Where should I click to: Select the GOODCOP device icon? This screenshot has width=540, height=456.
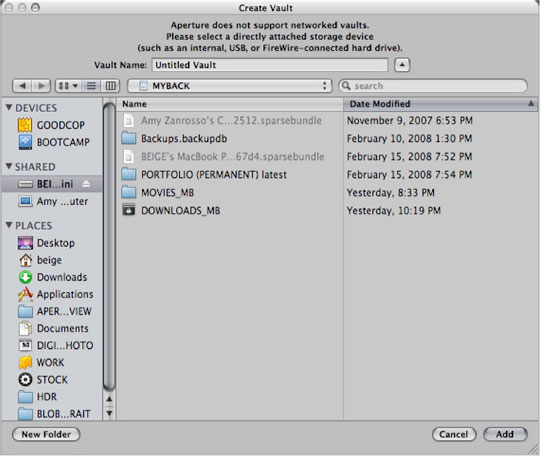coord(25,125)
